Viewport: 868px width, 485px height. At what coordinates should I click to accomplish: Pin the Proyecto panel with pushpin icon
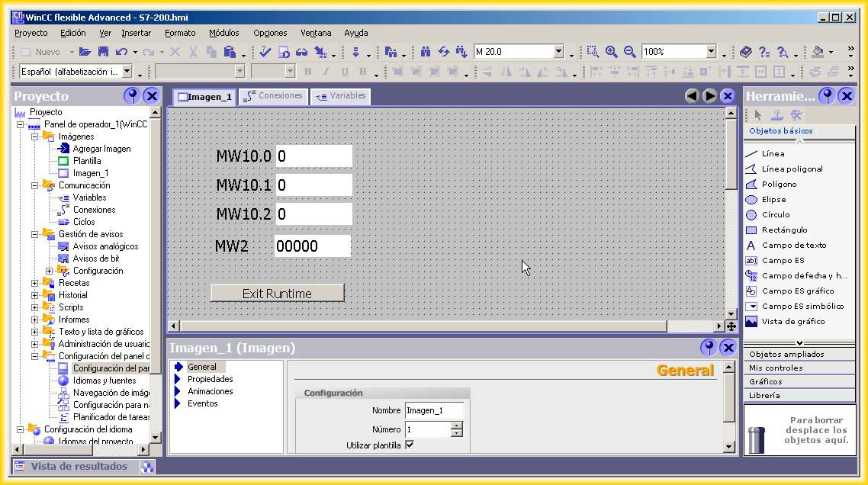tap(132, 96)
